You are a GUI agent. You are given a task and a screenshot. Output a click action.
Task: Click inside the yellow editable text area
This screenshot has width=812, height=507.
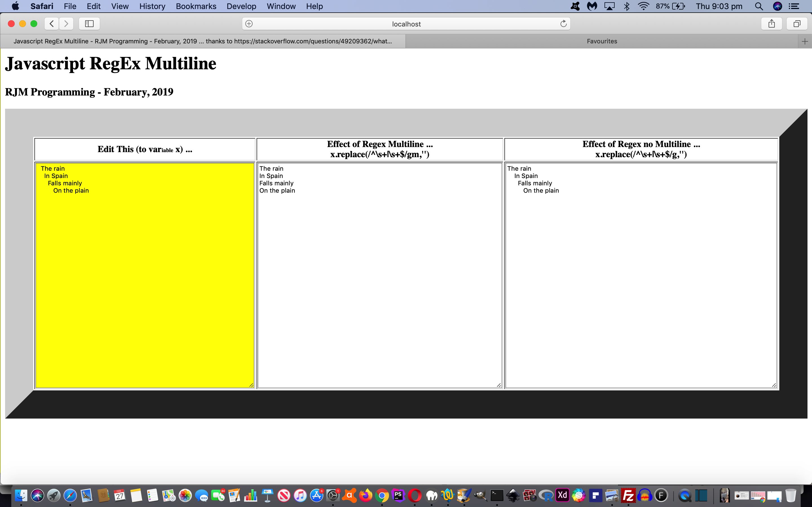point(144,275)
